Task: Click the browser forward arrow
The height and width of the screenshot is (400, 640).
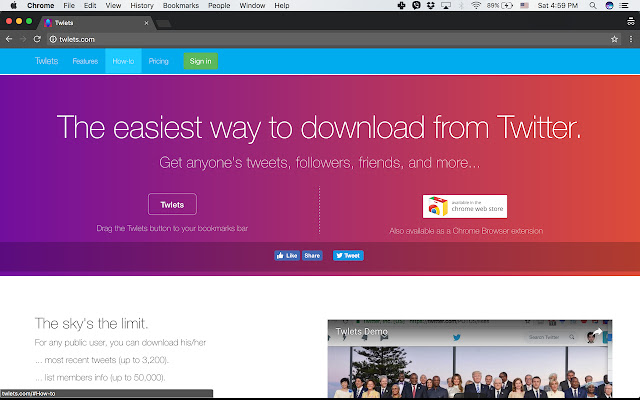Action: pos(23,39)
